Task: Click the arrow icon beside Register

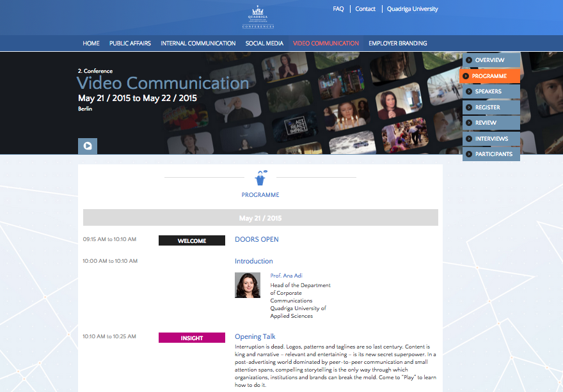Action: tap(469, 107)
